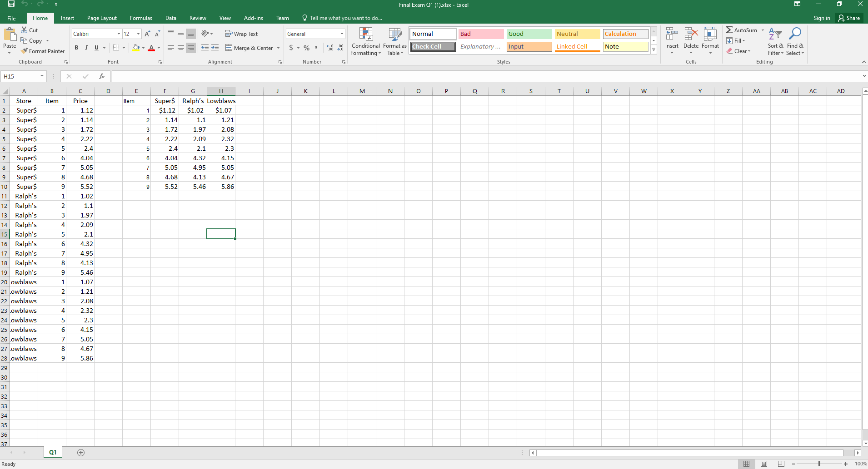Toggle Wrap Text
Image resolution: width=868 pixels, height=469 pixels.
(241, 34)
